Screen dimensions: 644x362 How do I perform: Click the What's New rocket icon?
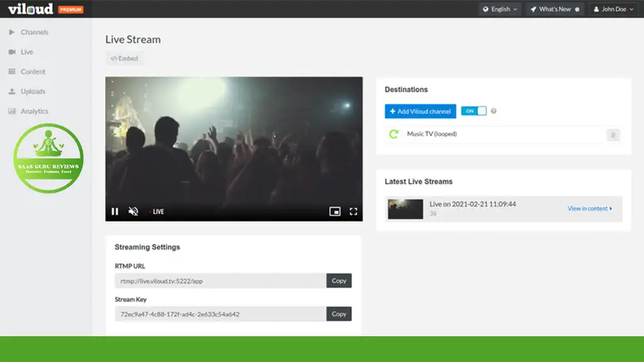click(533, 9)
